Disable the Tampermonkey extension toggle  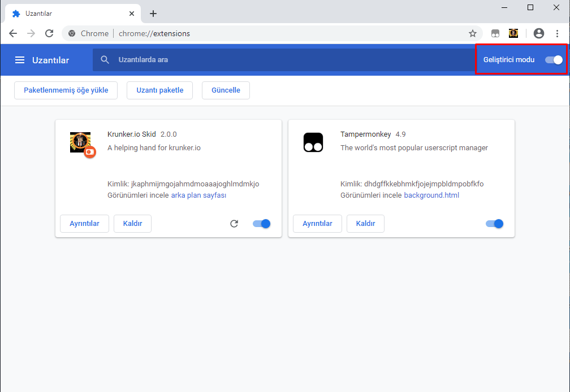click(494, 224)
